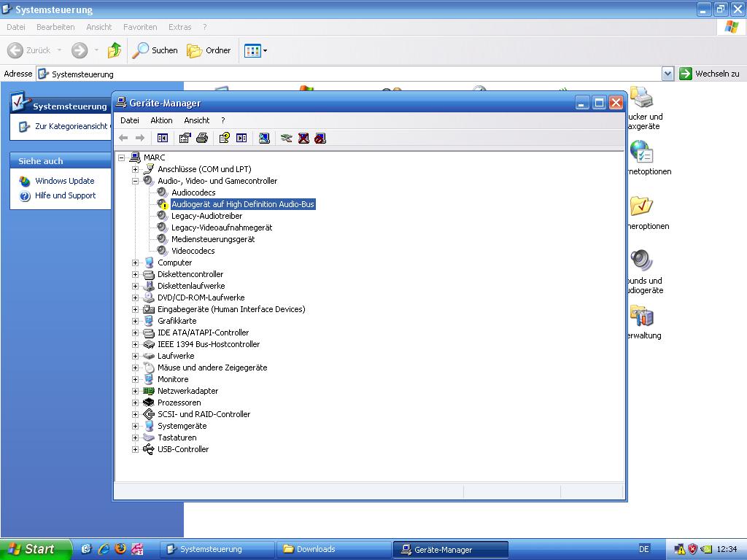Select IEEE 1394 Bus-Hostcontroller category
The height and width of the screenshot is (560, 747).
pyautogui.click(x=209, y=344)
